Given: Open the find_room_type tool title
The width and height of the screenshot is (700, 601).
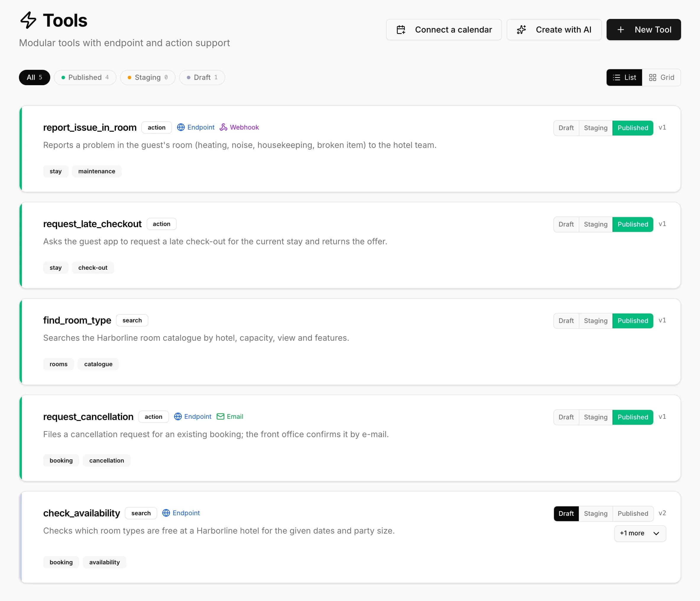Looking at the screenshot, I should [77, 320].
